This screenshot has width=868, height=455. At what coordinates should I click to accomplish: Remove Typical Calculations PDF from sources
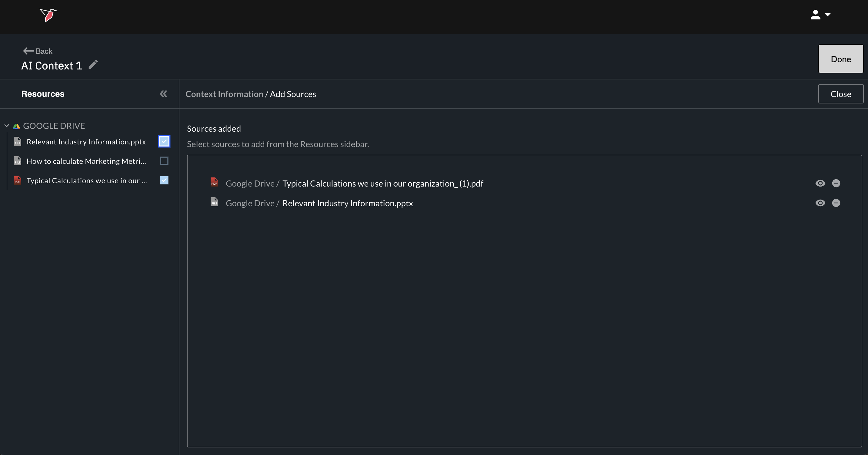[836, 183]
